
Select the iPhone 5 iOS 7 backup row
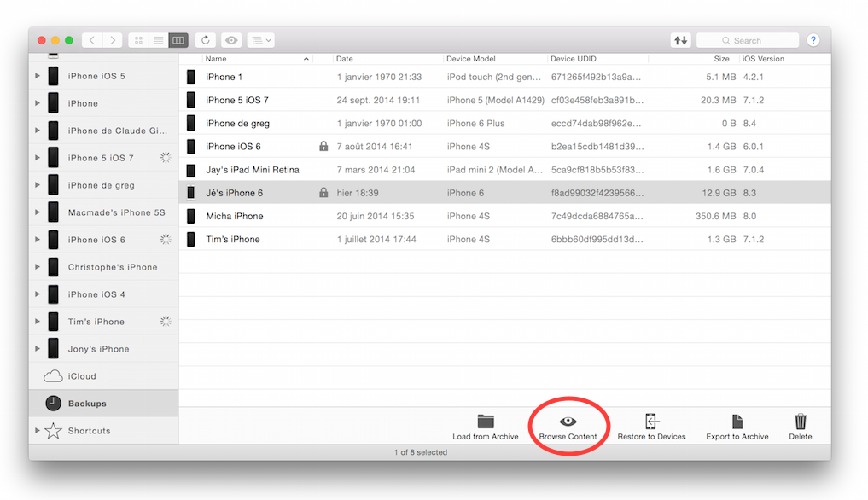tap(505, 100)
